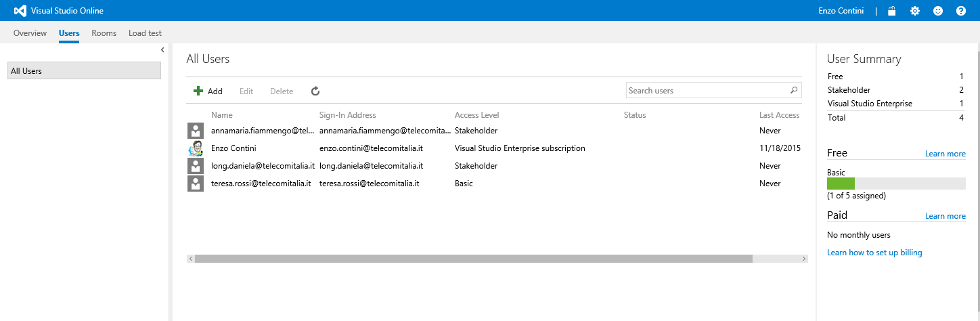Click the smiley feedback icon

point(938,11)
